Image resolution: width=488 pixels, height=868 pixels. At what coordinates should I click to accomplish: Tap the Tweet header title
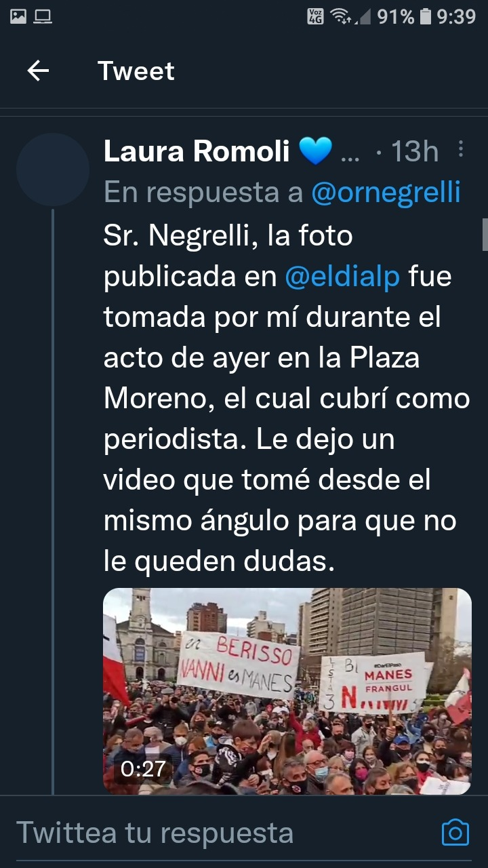pyautogui.click(x=136, y=71)
